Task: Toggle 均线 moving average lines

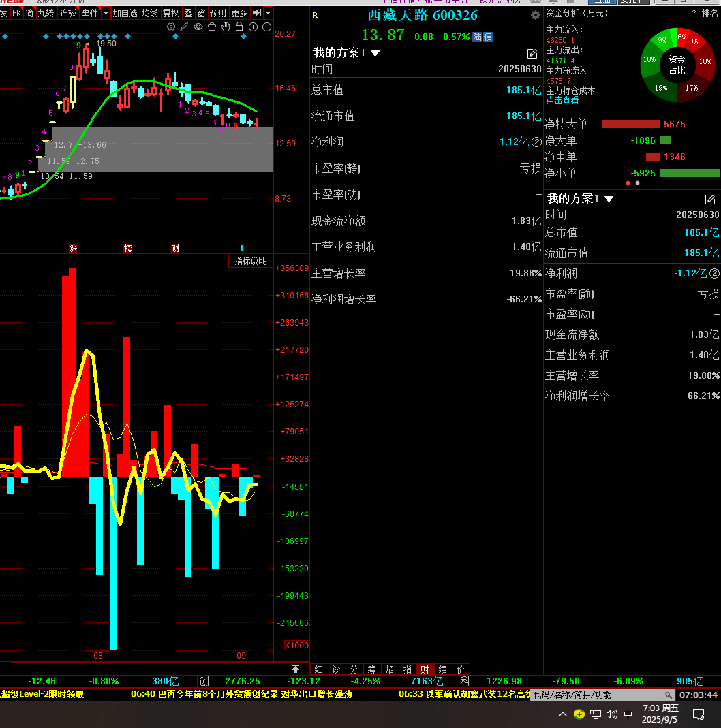Action: tap(150, 12)
